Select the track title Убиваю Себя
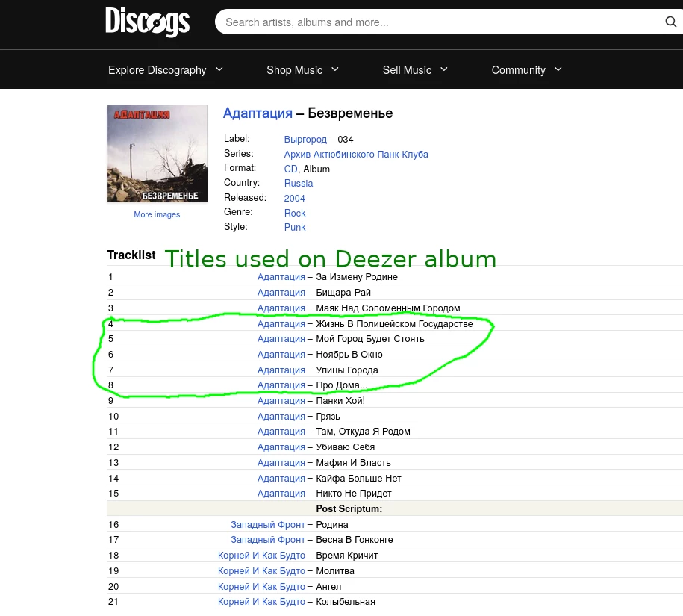The width and height of the screenshot is (683, 616). (345, 447)
